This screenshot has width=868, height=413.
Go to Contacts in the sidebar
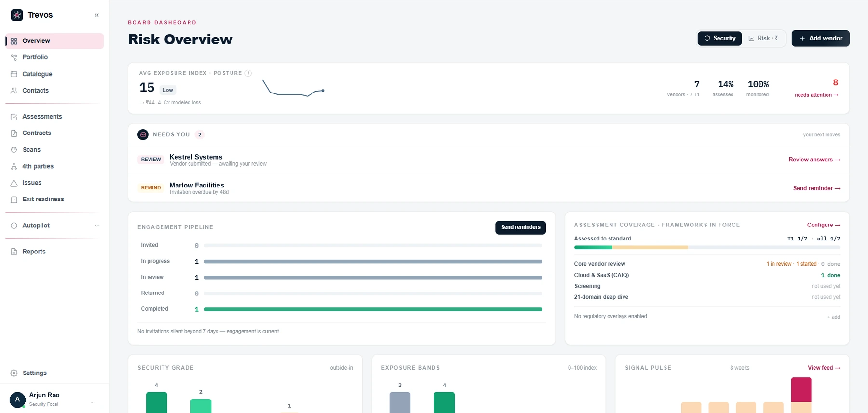pos(54,90)
